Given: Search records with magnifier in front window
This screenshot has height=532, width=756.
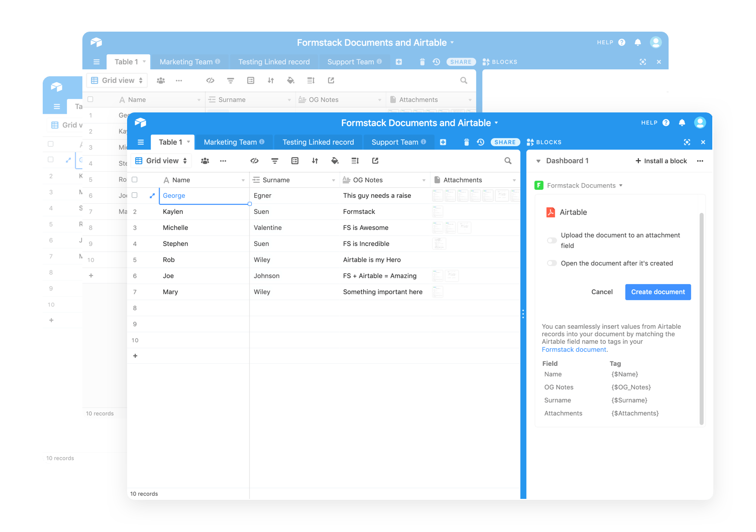Looking at the screenshot, I should coord(508,161).
